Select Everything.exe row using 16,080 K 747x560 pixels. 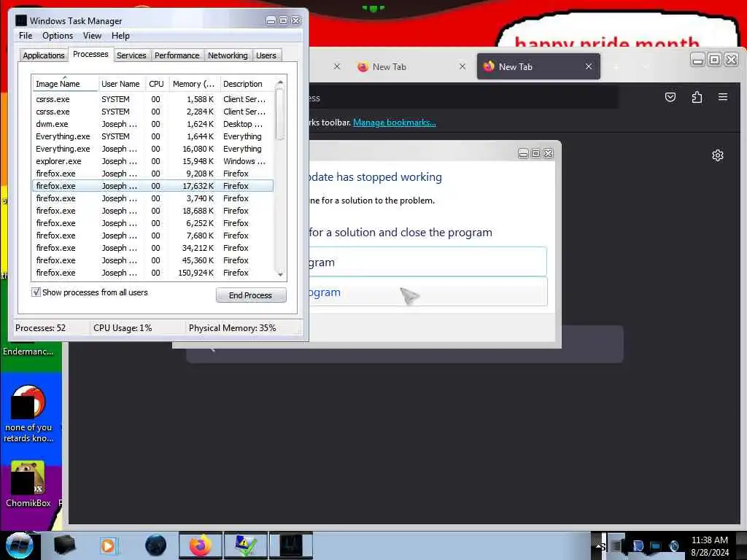(x=152, y=149)
